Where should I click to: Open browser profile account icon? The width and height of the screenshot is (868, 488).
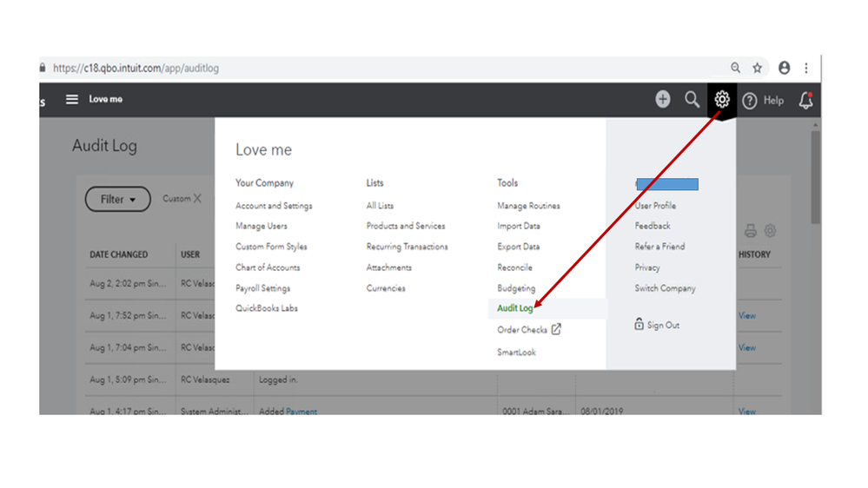[x=784, y=68]
